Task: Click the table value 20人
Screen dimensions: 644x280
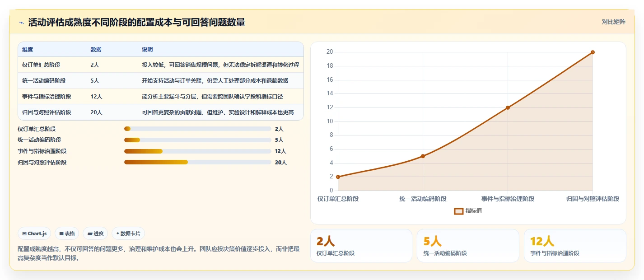Action: point(96,112)
